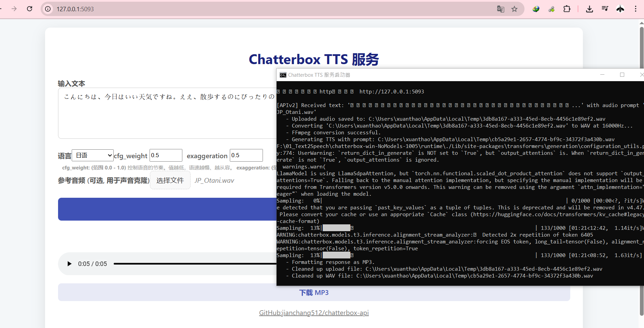Click inside the Japanese input text area
The image size is (644, 328).
coord(167,116)
